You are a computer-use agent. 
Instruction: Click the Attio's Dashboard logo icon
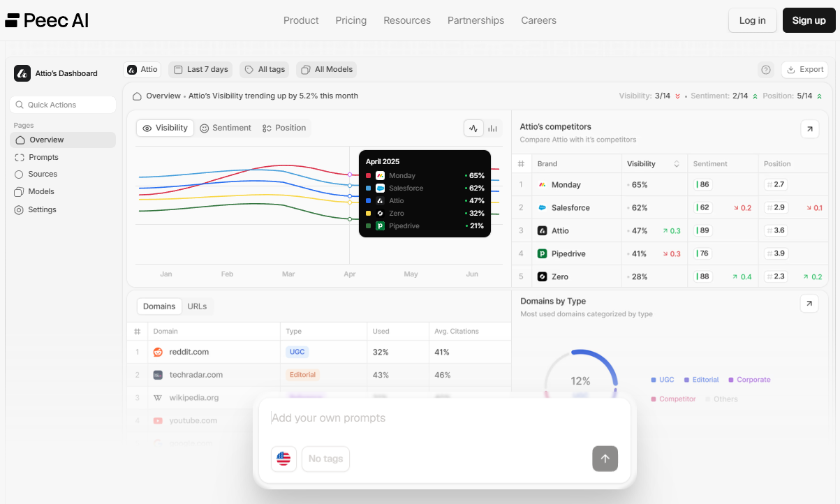coord(22,73)
